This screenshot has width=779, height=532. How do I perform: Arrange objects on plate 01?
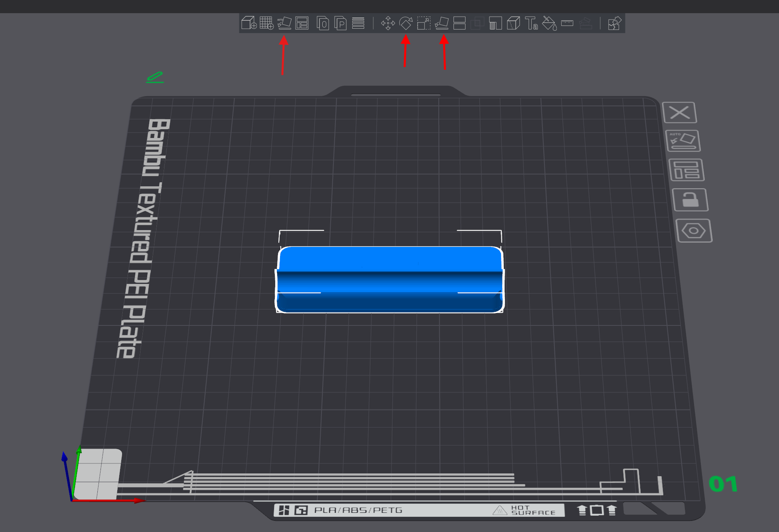tap(686, 170)
